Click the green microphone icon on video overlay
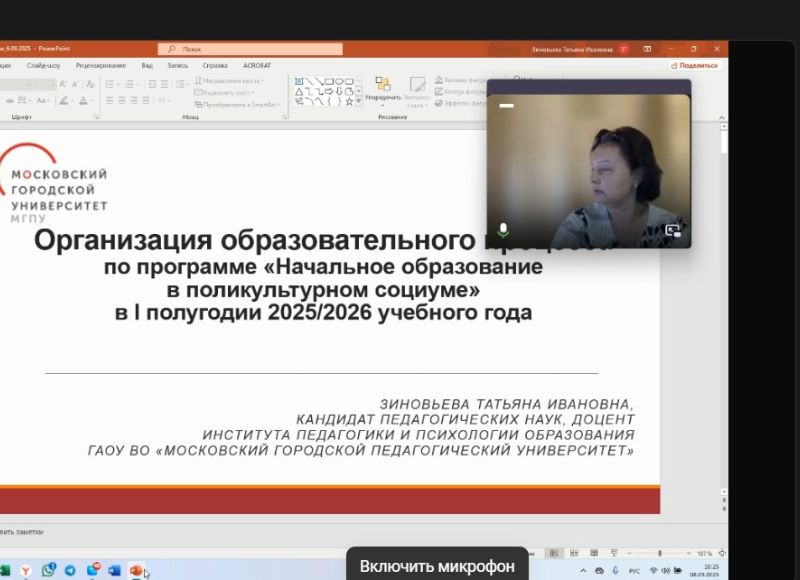The height and width of the screenshot is (580, 800). coord(503,230)
